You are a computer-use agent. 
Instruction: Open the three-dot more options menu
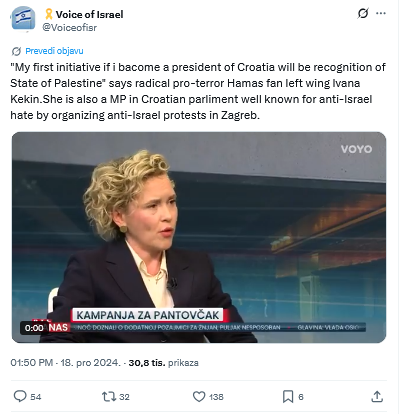click(381, 13)
